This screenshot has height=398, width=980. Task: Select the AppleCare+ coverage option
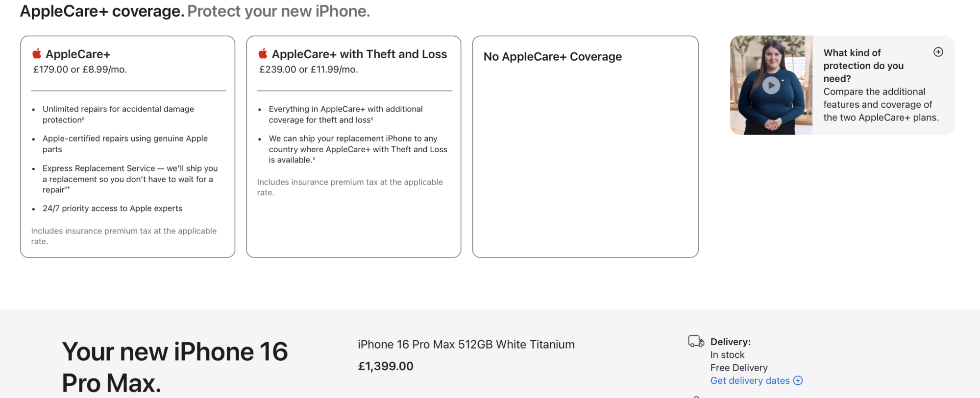[128, 146]
